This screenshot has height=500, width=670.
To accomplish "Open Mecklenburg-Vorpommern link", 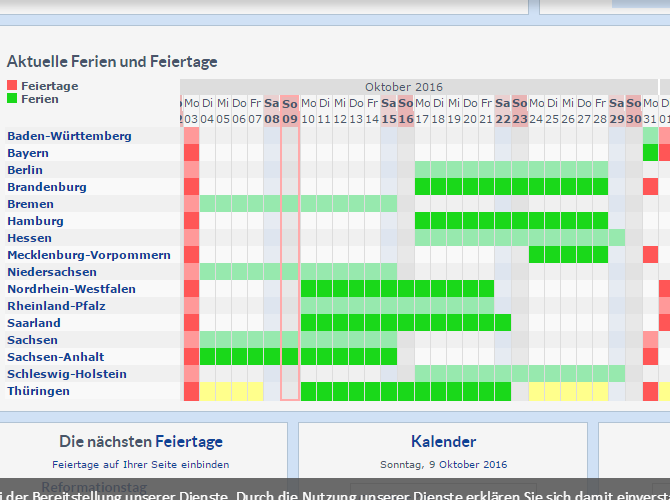I will coord(89,255).
